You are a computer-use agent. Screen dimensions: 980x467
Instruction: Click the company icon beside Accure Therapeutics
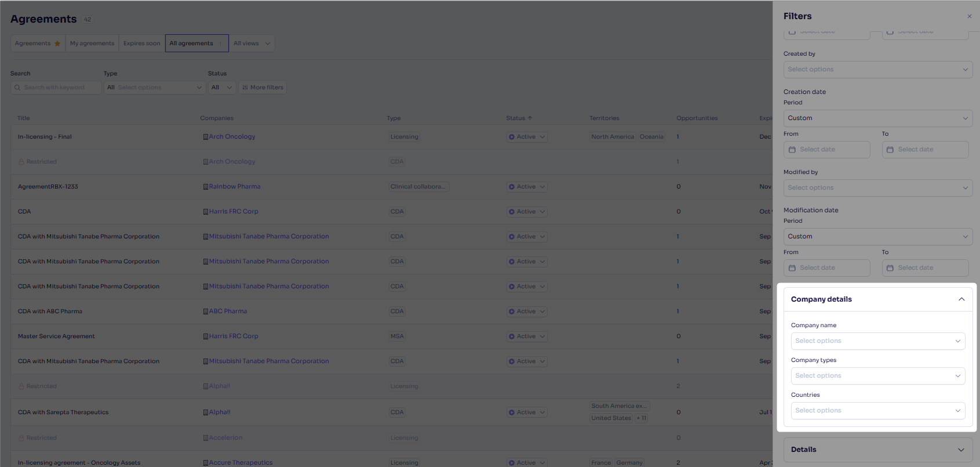pos(205,463)
